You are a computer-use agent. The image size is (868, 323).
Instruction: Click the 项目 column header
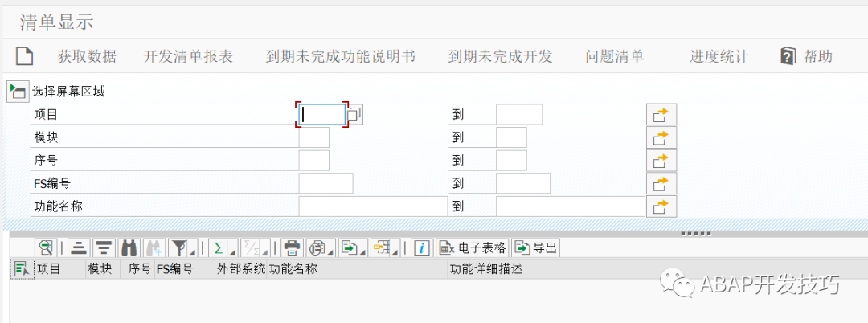point(59,269)
